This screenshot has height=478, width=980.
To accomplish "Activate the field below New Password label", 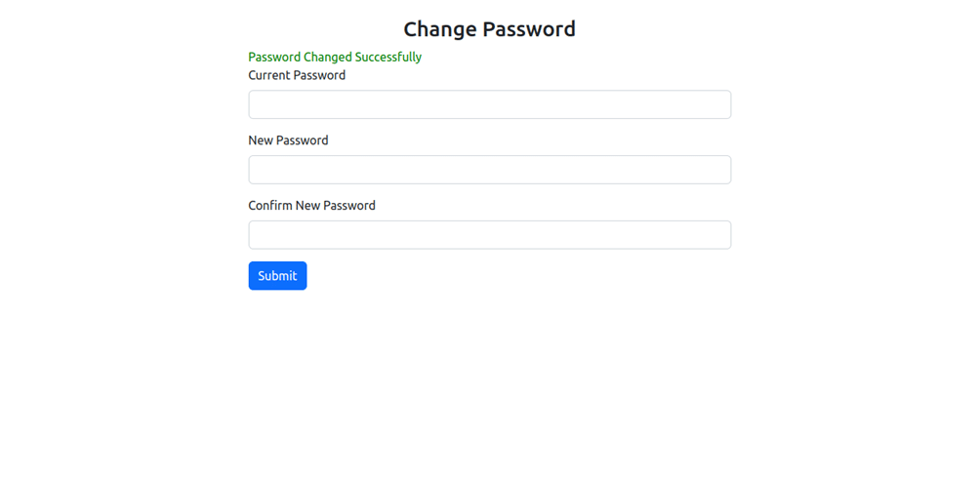I will coord(489,170).
